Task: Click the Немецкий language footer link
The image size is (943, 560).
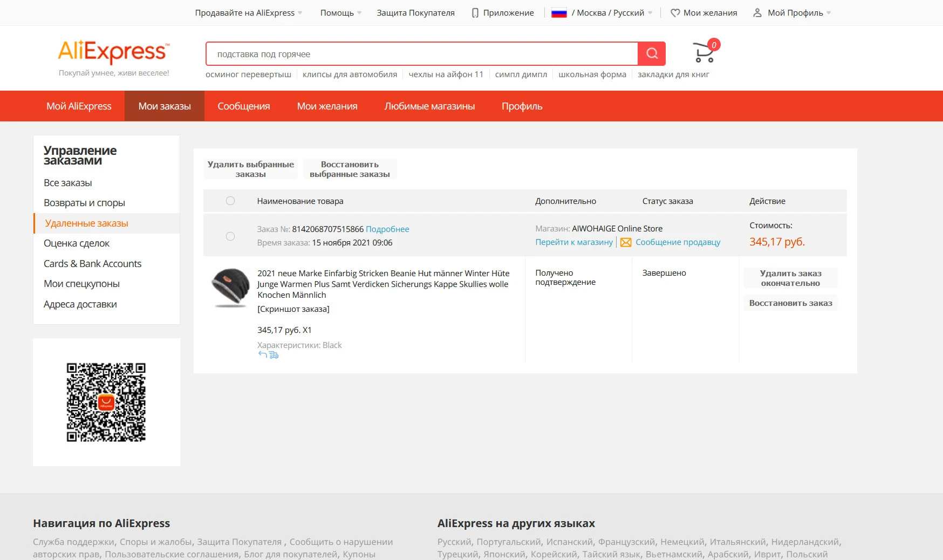Action: 682,542
